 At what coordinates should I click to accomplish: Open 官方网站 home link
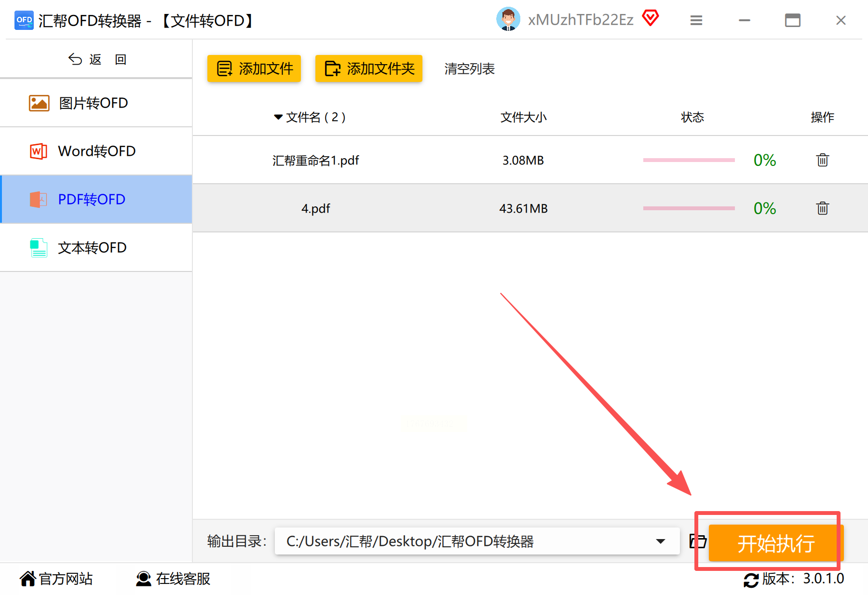56,579
